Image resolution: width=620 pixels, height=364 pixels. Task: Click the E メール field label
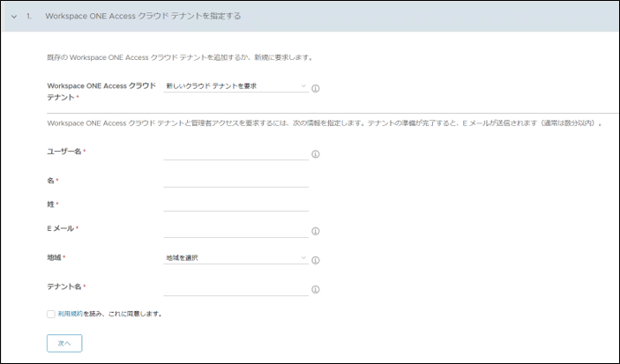coord(61,228)
